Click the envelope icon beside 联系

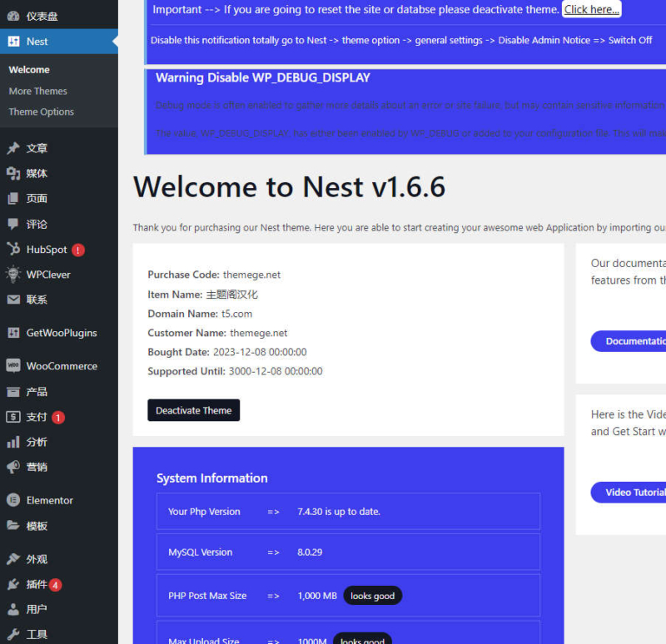click(13, 300)
